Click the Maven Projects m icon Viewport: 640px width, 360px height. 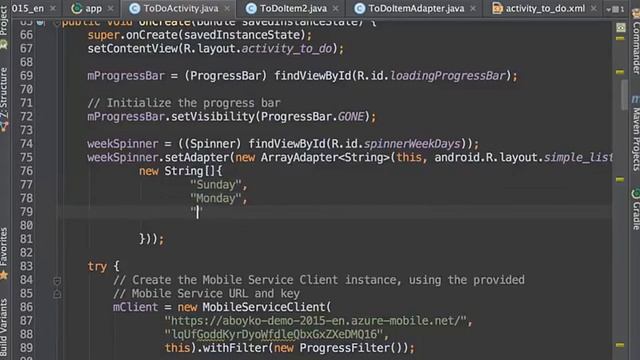click(636, 99)
